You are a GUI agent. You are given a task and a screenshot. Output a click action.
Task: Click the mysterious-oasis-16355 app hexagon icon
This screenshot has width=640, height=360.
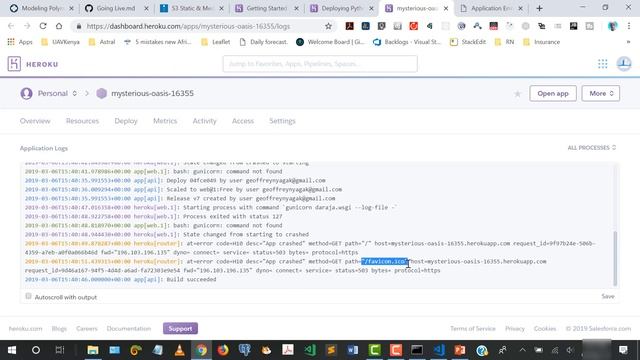tap(102, 93)
